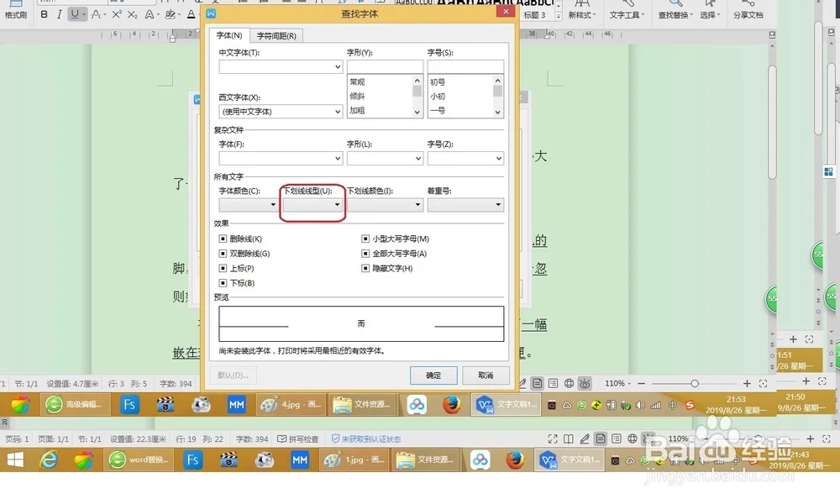Apply strikethrough A icon in ribbon
This screenshot has width=840, height=504.
coord(96,14)
